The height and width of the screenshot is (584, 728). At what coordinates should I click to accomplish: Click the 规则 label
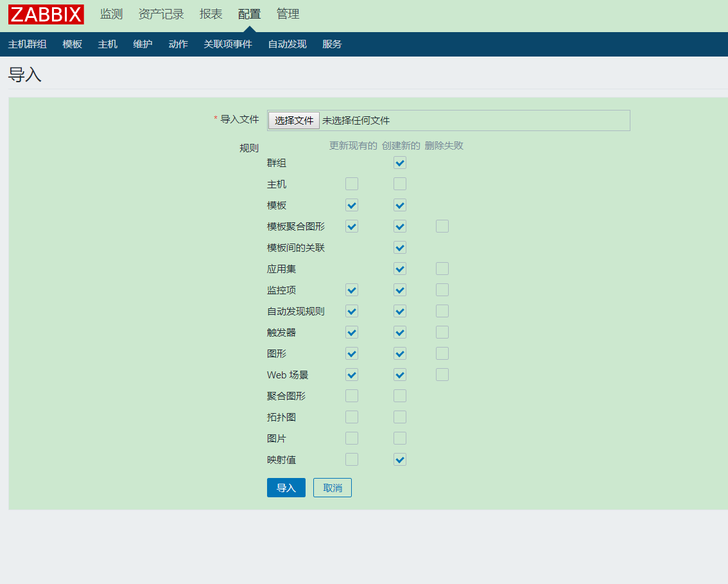(249, 148)
